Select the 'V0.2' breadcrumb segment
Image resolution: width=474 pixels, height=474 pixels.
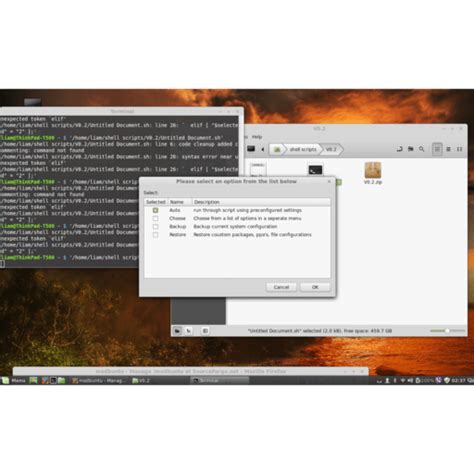[331, 149]
